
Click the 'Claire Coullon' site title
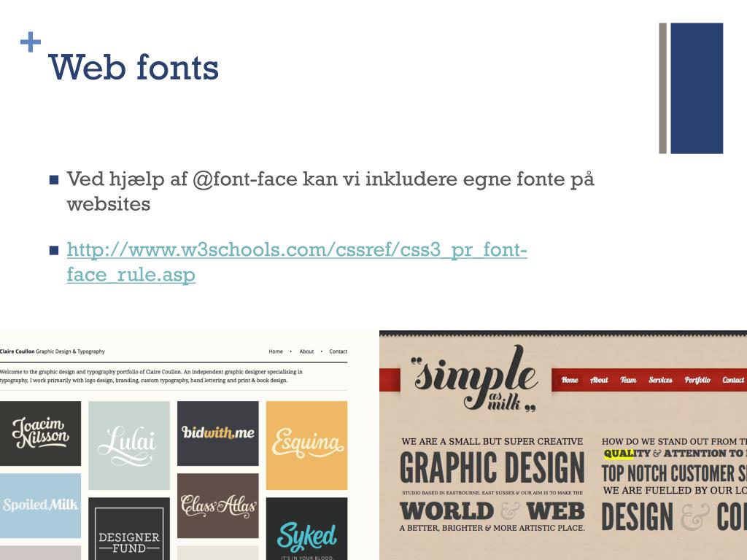click(x=18, y=351)
